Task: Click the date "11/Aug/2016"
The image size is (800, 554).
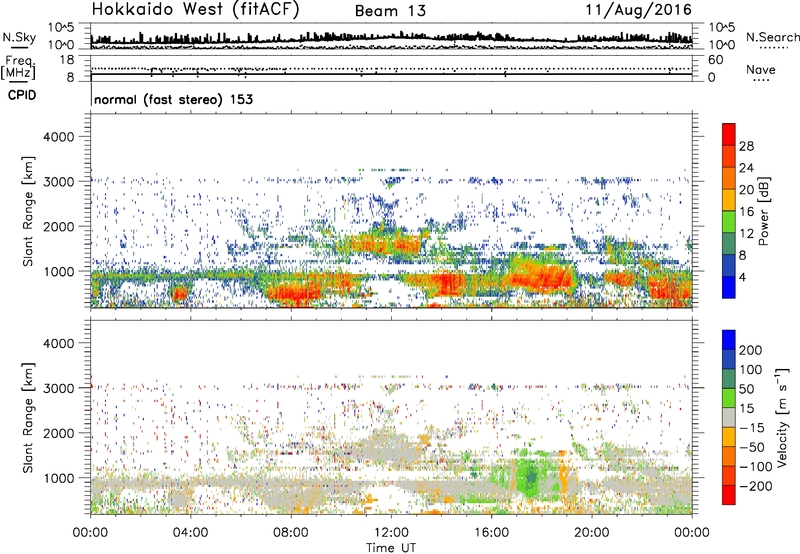Action: (638, 10)
